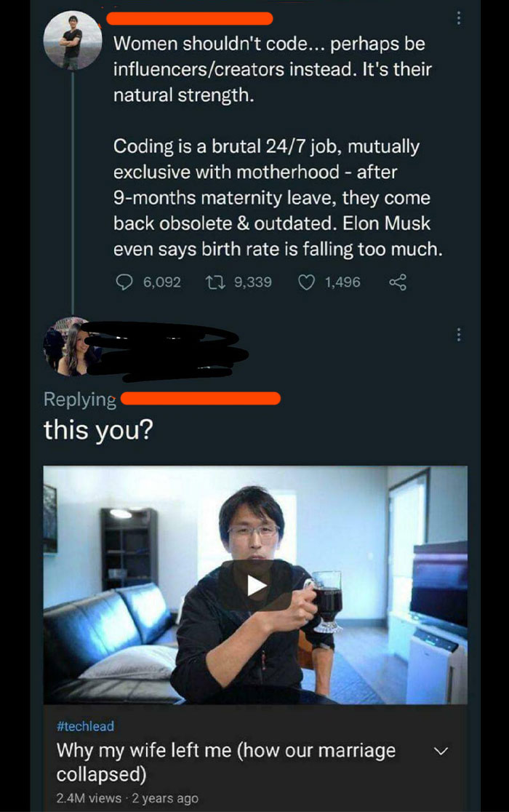
Task: Click the redacted handle after "Replying"
Action: [x=200, y=398]
